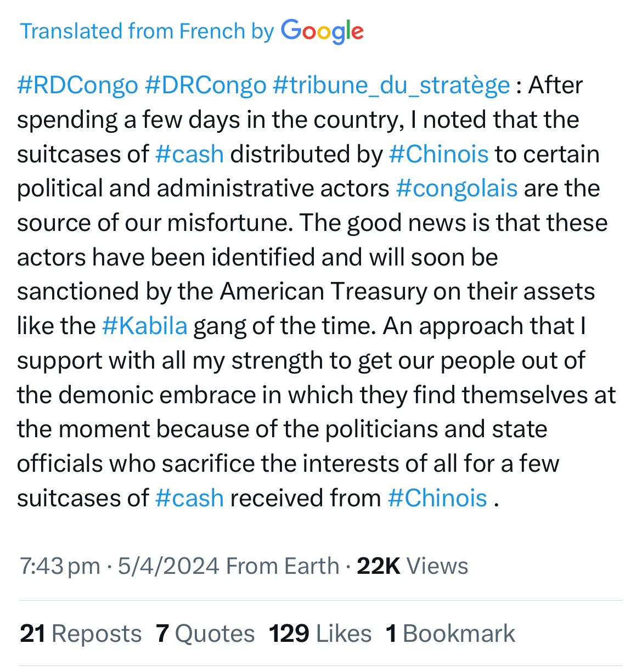Click the last #cash hashtag

pos(189,498)
